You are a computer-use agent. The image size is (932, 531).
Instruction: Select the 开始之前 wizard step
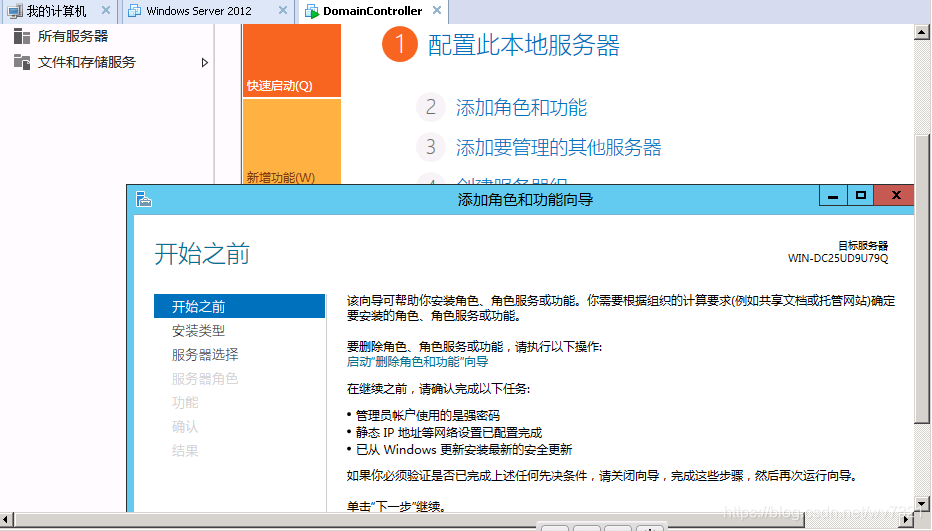point(240,306)
